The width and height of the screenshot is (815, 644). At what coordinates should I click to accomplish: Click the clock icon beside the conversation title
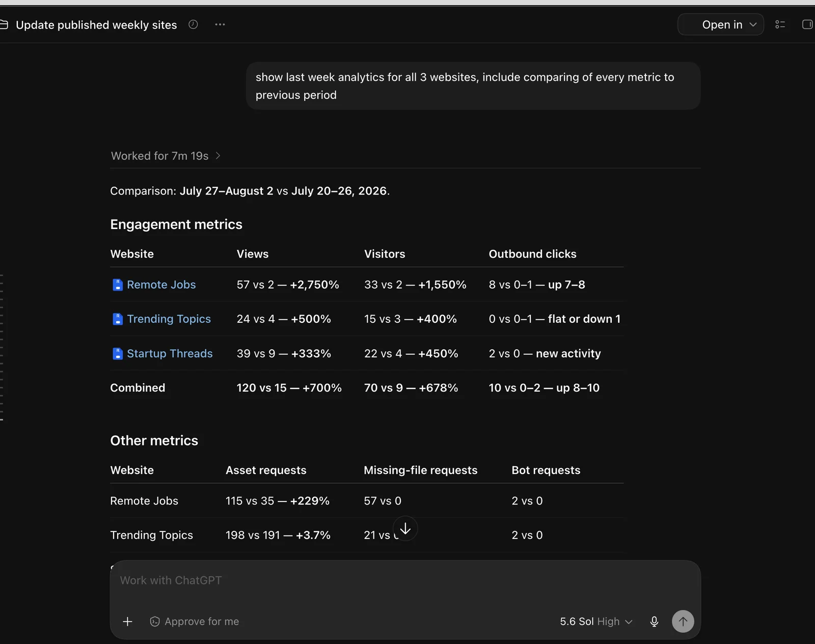193,24
